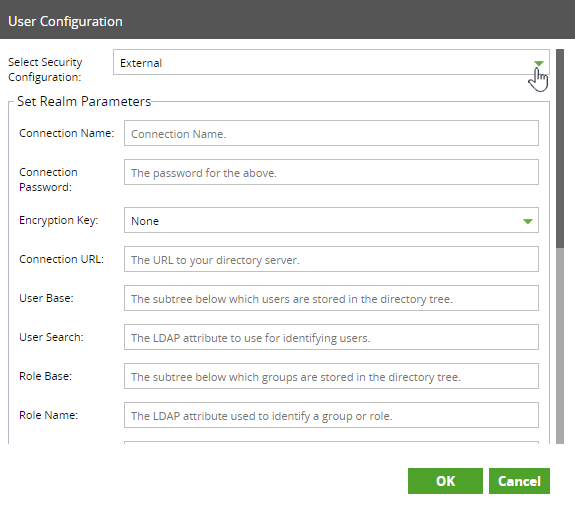Select the User Base input field
Screen dimensions: 575x505
[331, 298]
